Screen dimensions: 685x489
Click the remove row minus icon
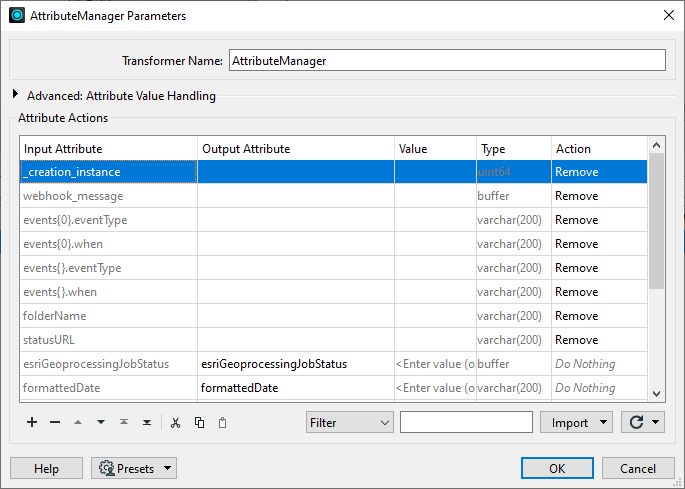tap(55, 422)
